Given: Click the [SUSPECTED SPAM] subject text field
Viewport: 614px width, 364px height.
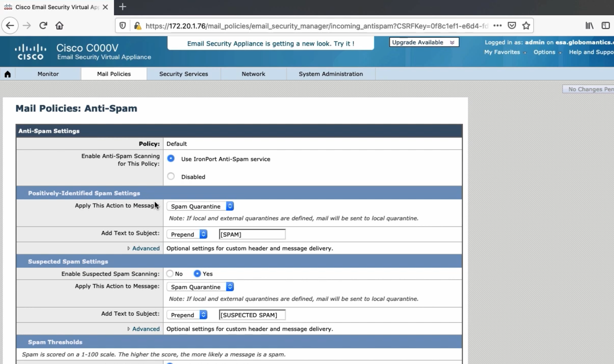Looking at the screenshot, I should (x=252, y=315).
